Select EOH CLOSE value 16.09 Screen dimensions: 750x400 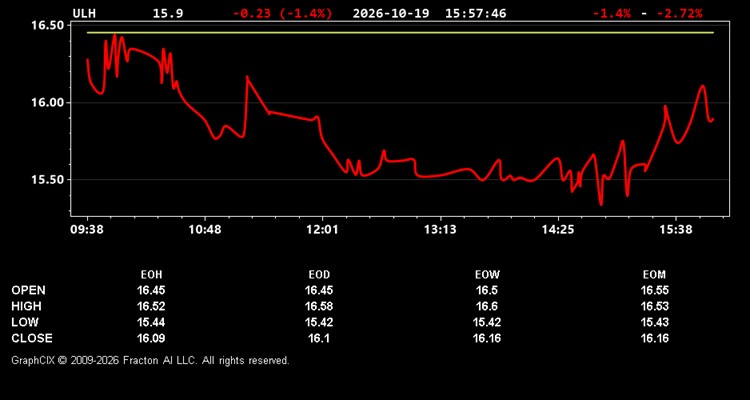[x=151, y=338]
